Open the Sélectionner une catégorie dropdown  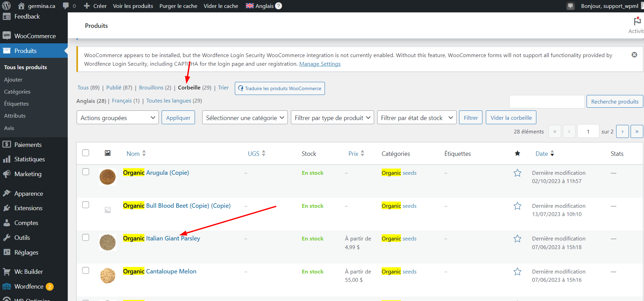click(x=245, y=118)
